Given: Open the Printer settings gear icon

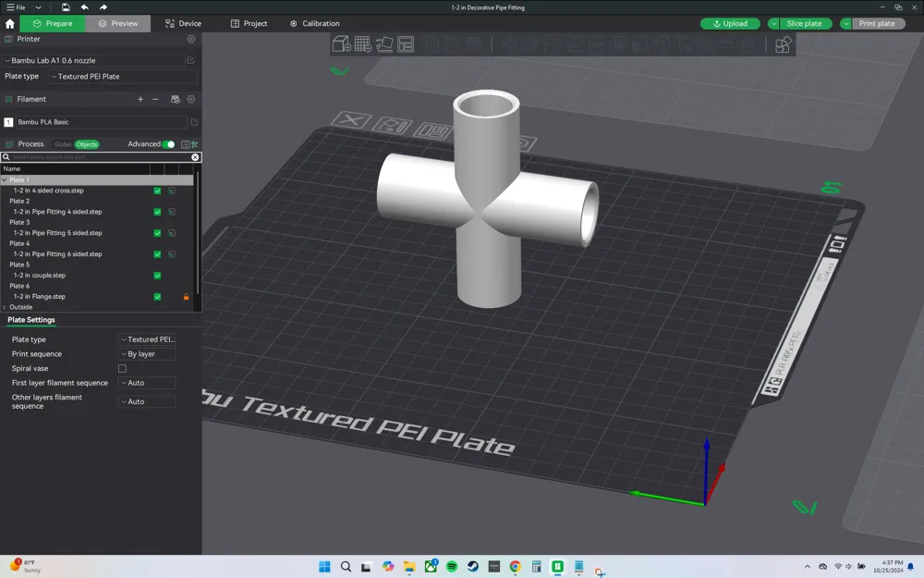Looking at the screenshot, I should pyautogui.click(x=191, y=39).
